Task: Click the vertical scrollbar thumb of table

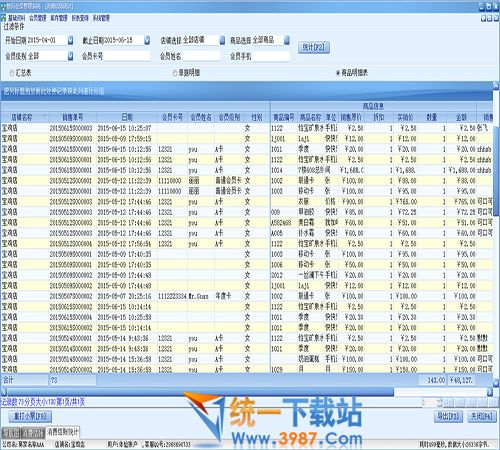Action: point(496,171)
